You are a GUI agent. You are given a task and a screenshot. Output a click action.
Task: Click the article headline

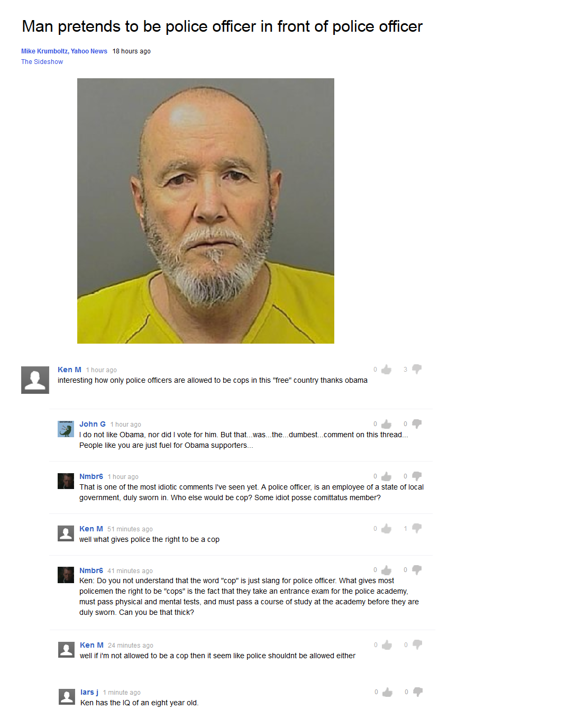click(x=222, y=26)
